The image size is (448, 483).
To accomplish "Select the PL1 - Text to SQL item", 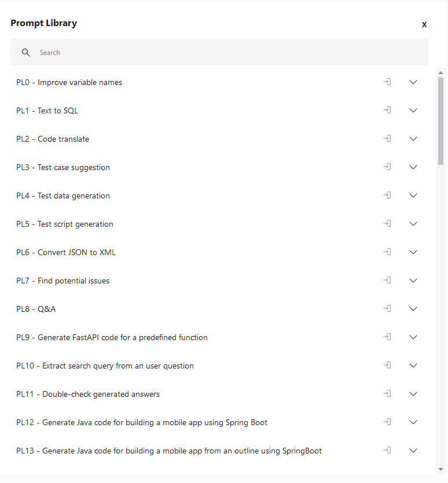I will coord(47,110).
